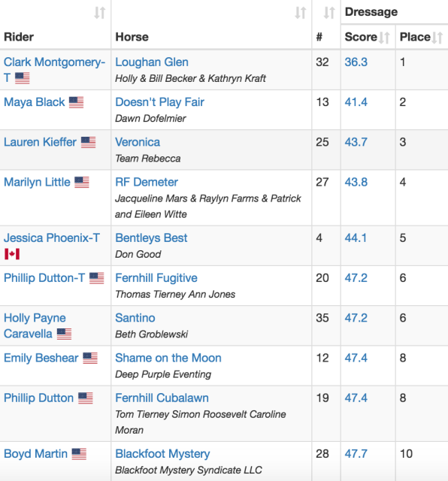Viewport: 448px width, 481px height.
Task: Open rider Clark Montgomery-T profile
Action: pos(54,70)
